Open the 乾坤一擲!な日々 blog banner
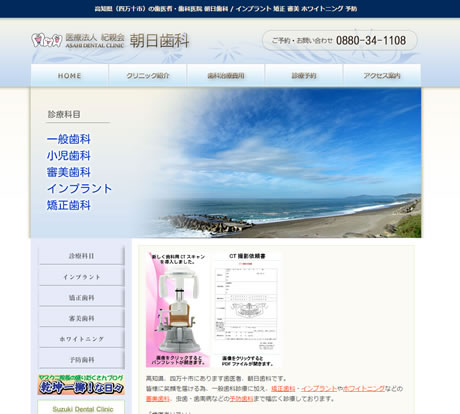Screen dimensions: 460x414 tap(81, 385)
